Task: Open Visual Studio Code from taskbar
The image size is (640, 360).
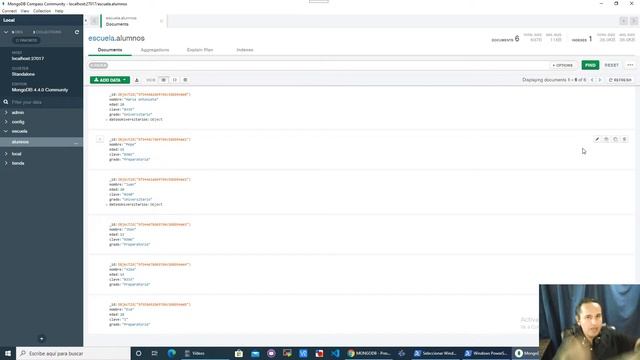Action: click(335, 353)
